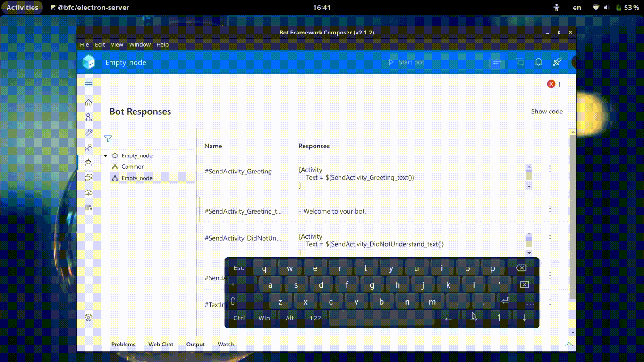The width and height of the screenshot is (644, 362).
Task: Open the Web Chat speech bubble icon
Action: click(x=520, y=62)
